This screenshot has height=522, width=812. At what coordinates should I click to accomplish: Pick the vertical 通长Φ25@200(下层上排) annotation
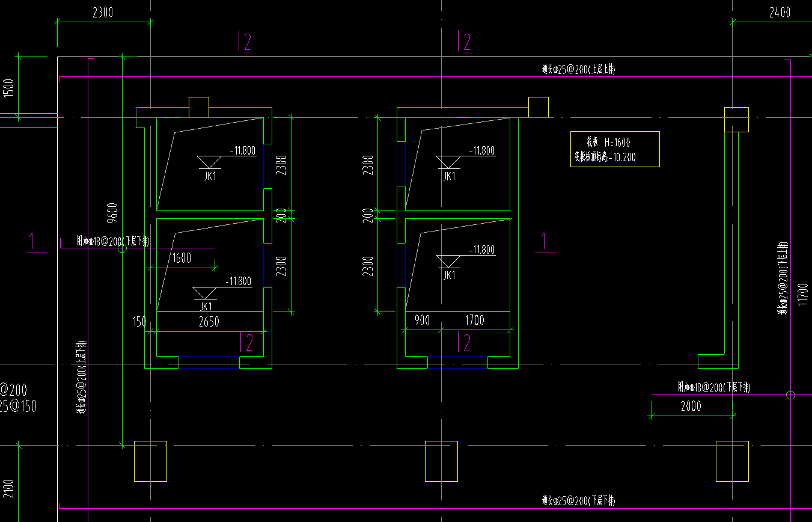782,278
